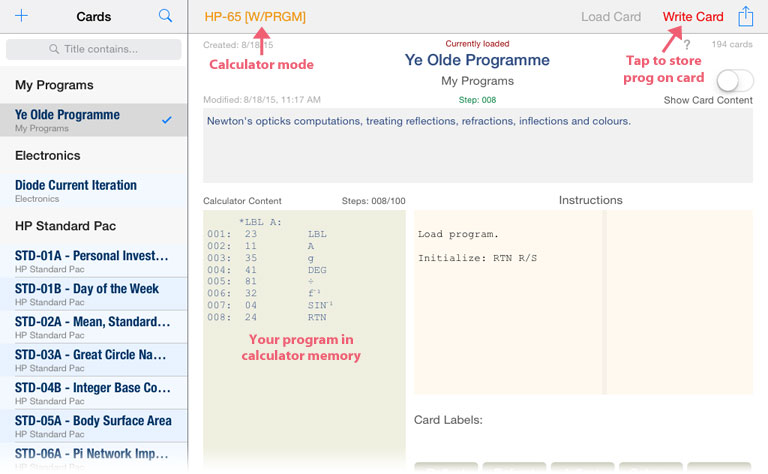
Task: Select STD-01B Day of the Week card
Action: point(93,294)
